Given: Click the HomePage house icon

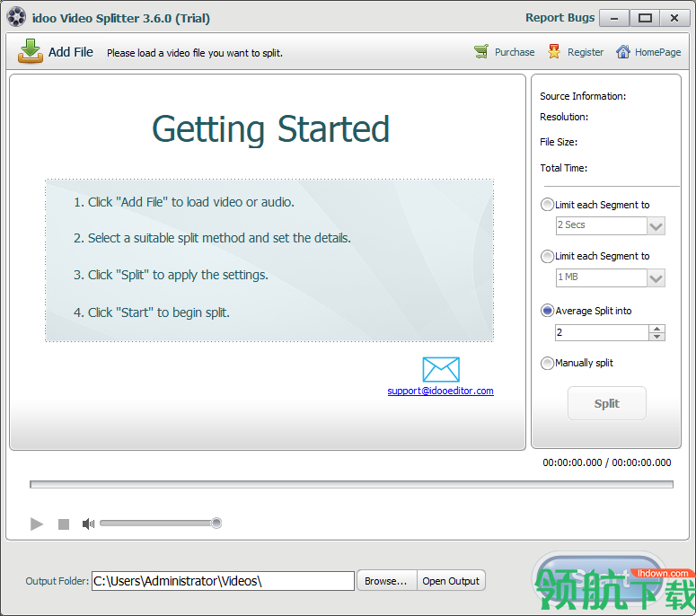Looking at the screenshot, I should coord(622,51).
